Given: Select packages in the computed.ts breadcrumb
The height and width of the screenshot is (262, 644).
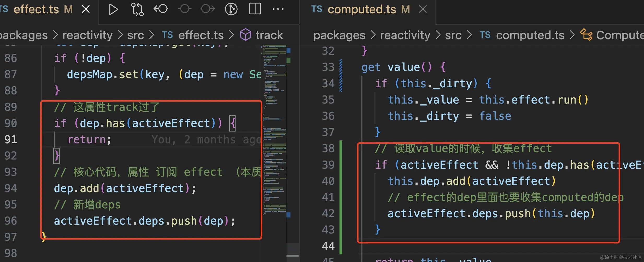Looking at the screenshot, I should click(x=339, y=35).
